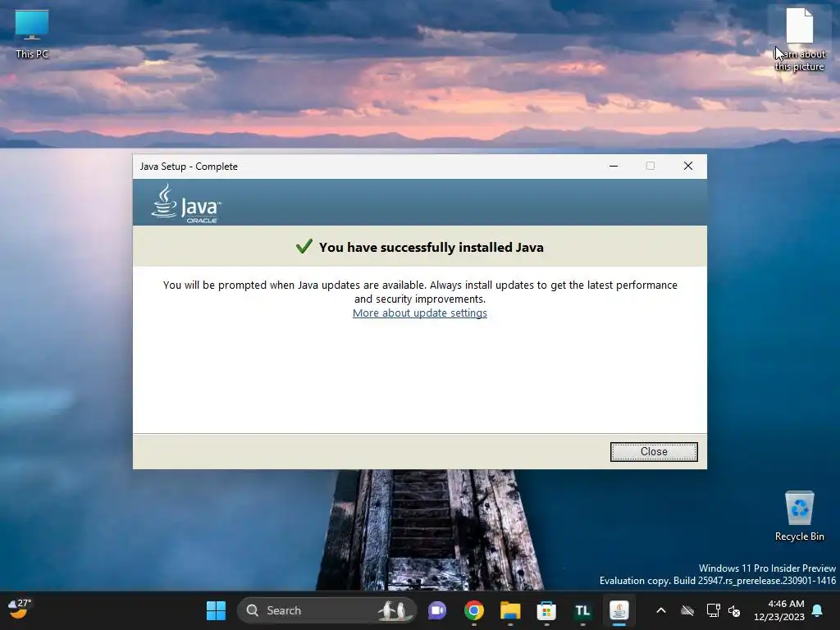Click the penguin image in search box

coord(394,610)
